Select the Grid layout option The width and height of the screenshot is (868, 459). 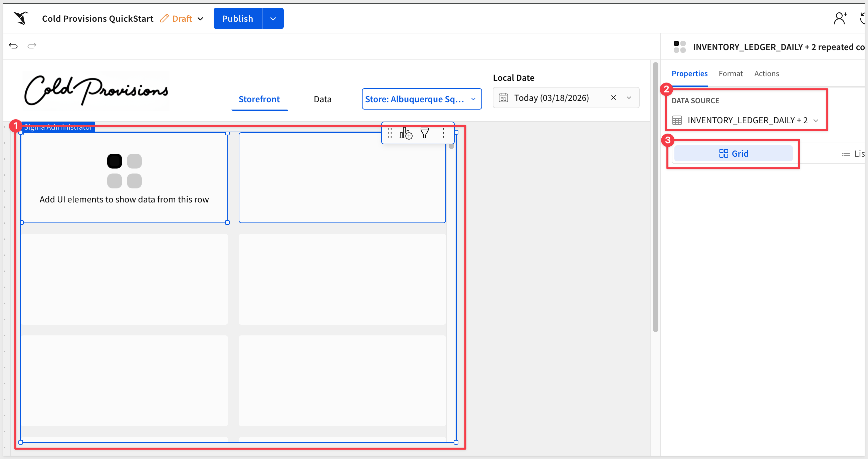[x=733, y=154]
